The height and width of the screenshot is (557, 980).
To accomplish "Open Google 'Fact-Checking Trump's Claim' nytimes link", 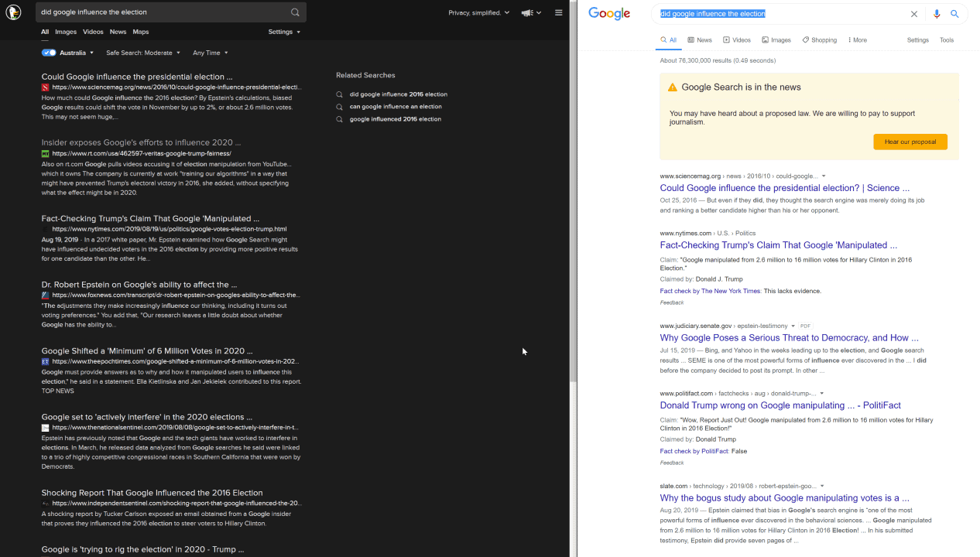I will (778, 245).
